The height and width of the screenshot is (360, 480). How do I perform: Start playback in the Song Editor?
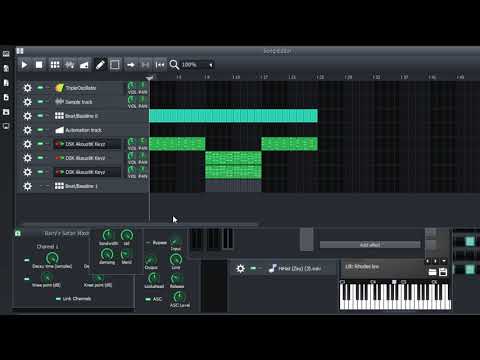24,65
